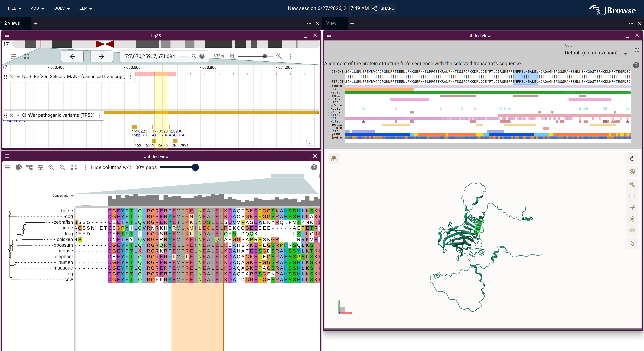This screenshot has height=351, width=644.
Task: Open MSA color scheme palette icon
Action: (18, 167)
